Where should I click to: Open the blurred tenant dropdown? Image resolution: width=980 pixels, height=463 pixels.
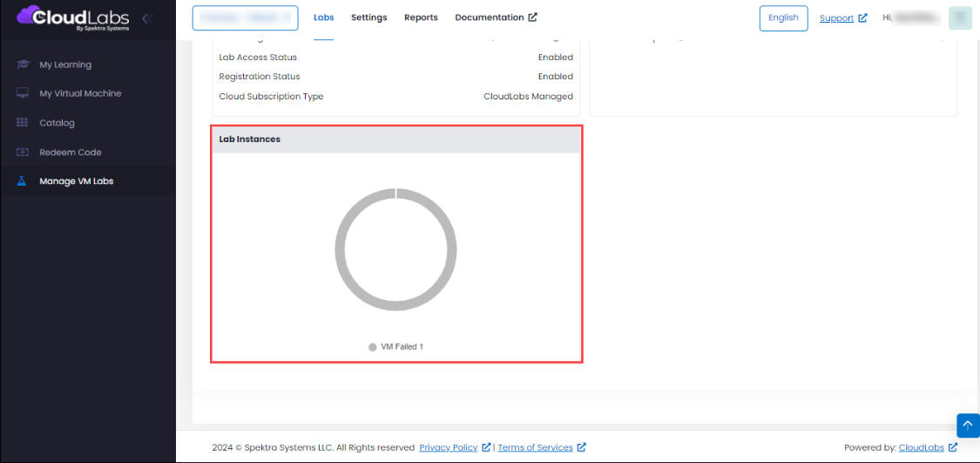(x=245, y=17)
